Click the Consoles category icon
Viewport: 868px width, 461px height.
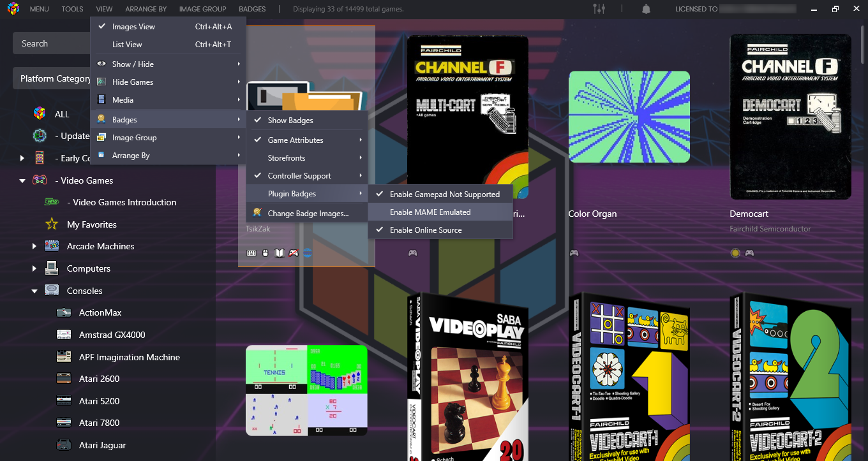(52, 291)
